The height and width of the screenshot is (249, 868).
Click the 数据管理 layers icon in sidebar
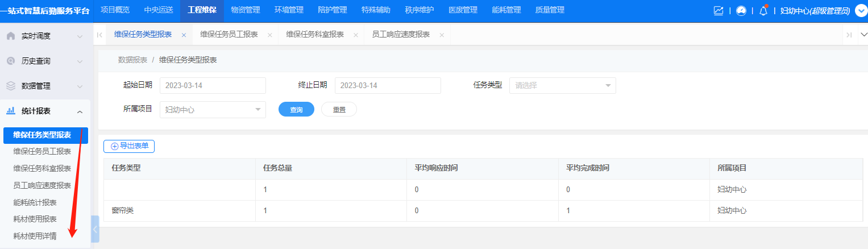[11, 86]
